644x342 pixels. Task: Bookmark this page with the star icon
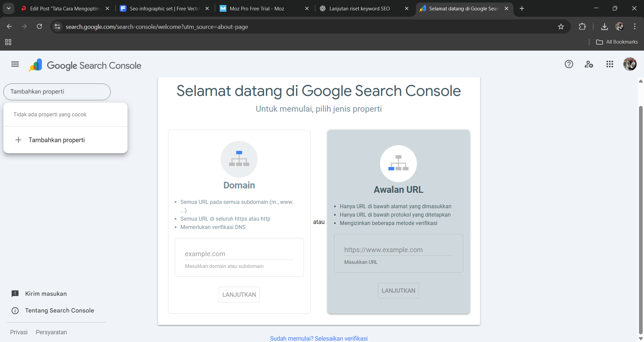coord(561,26)
